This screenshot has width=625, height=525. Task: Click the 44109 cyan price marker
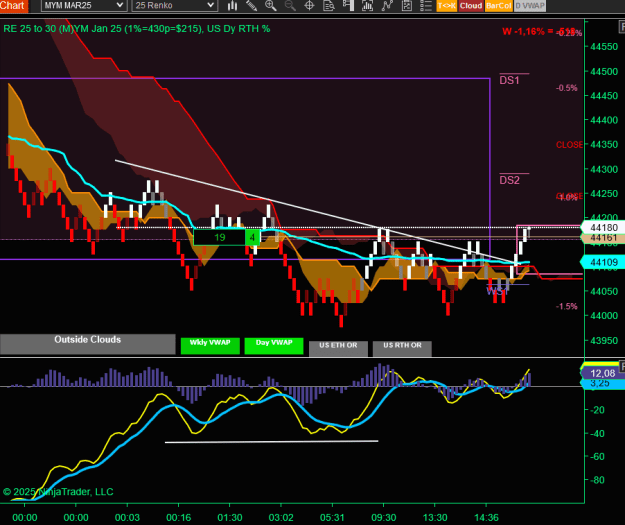pos(603,262)
